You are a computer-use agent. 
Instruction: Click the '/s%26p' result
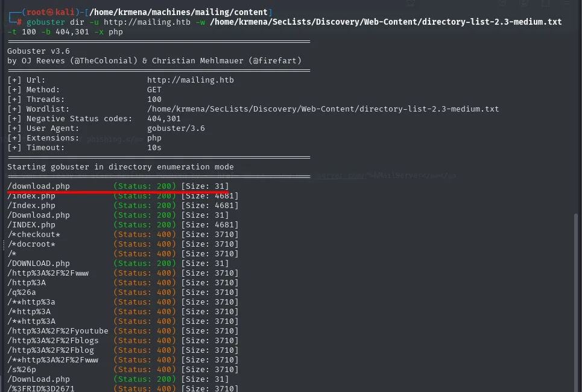pos(22,369)
